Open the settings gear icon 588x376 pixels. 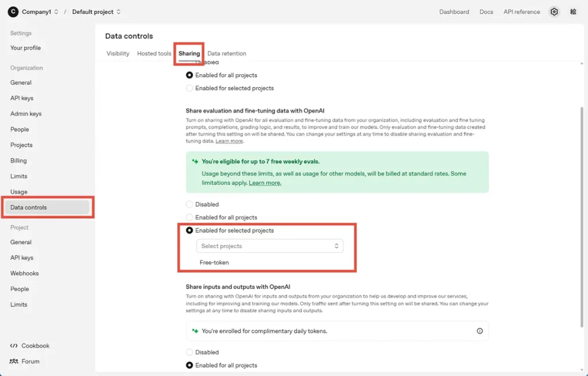[x=554, y=11]
